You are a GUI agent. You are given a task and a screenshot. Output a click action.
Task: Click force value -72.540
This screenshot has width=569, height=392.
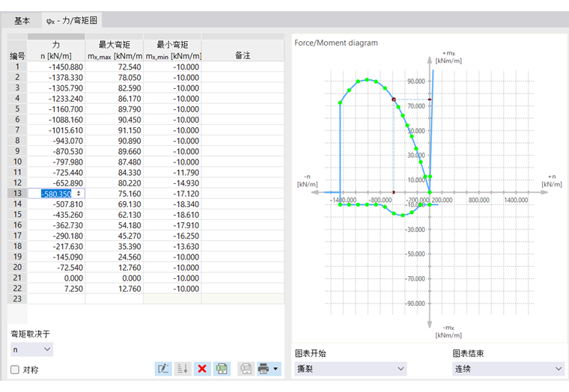(56, 268)
